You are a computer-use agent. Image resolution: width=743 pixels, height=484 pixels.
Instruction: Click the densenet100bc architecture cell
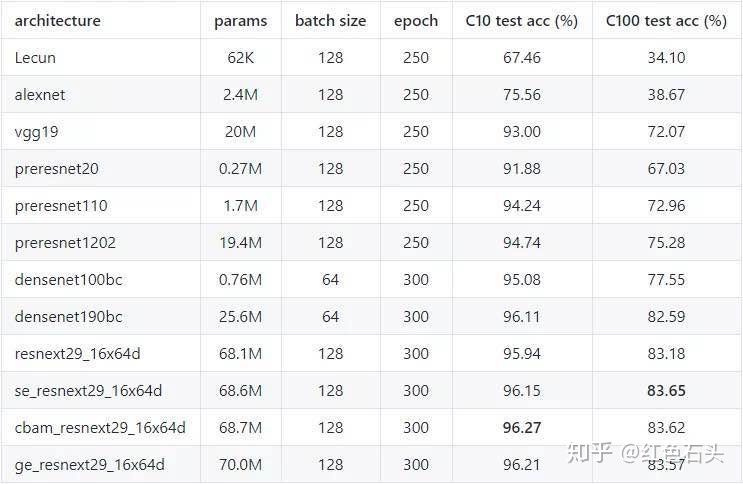pyautogui.click(x=68, y=279)
